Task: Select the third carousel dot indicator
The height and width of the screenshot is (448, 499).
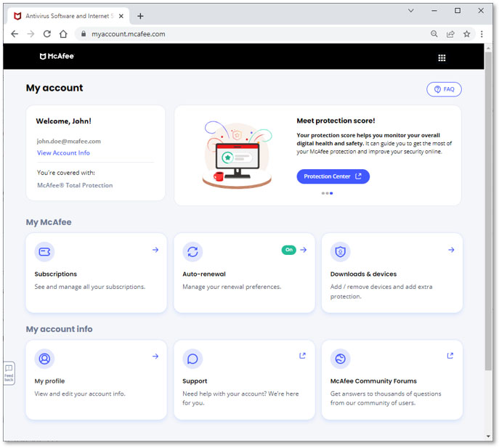Action: (x=331, y=193)
